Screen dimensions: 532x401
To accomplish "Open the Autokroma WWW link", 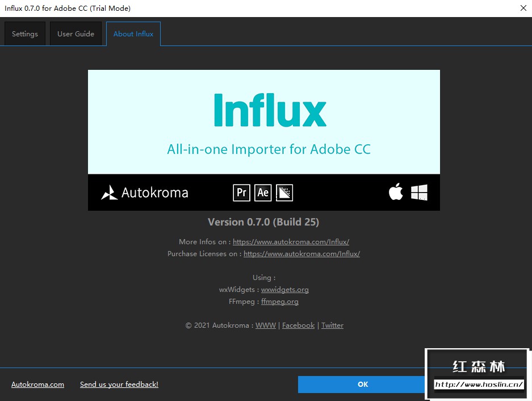I will tap(266, 325).
